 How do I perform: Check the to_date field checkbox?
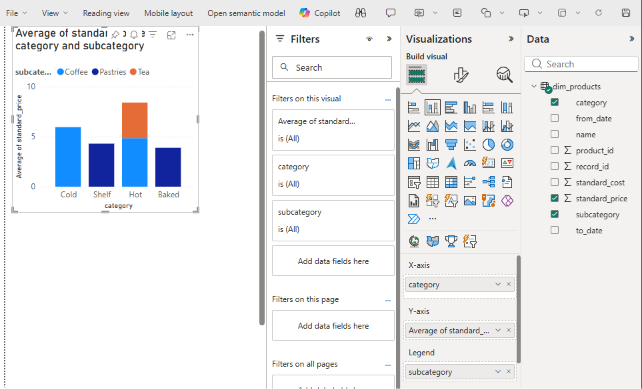(554, 230)
